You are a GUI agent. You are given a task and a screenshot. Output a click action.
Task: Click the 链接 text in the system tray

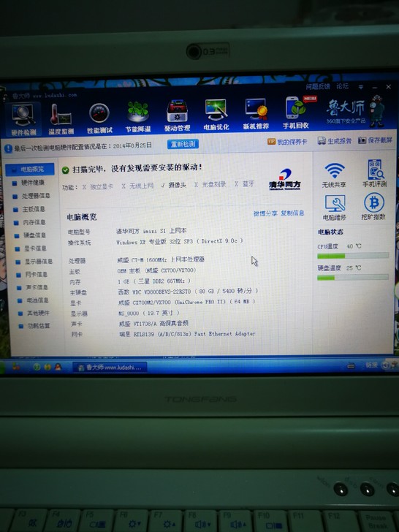[372, 365]
